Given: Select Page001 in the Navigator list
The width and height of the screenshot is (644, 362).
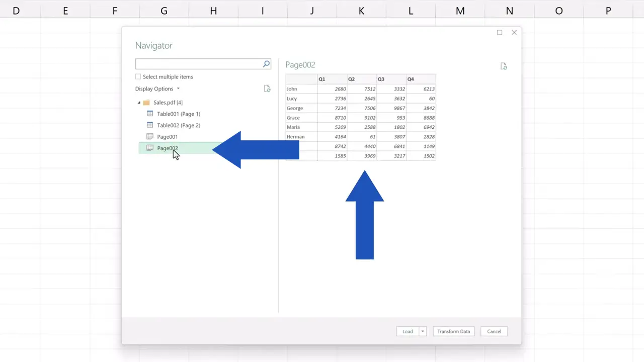Looking at the screenshot, I should 168,136.
